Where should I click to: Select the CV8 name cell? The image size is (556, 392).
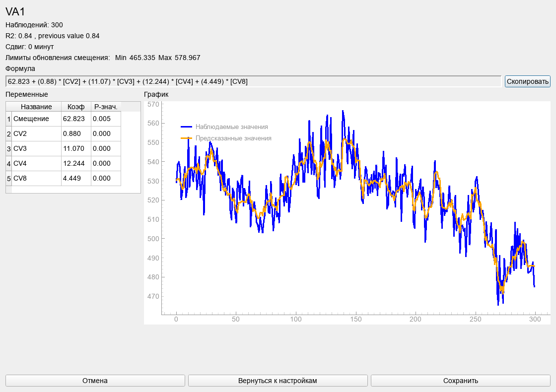(x=37, y=178)
